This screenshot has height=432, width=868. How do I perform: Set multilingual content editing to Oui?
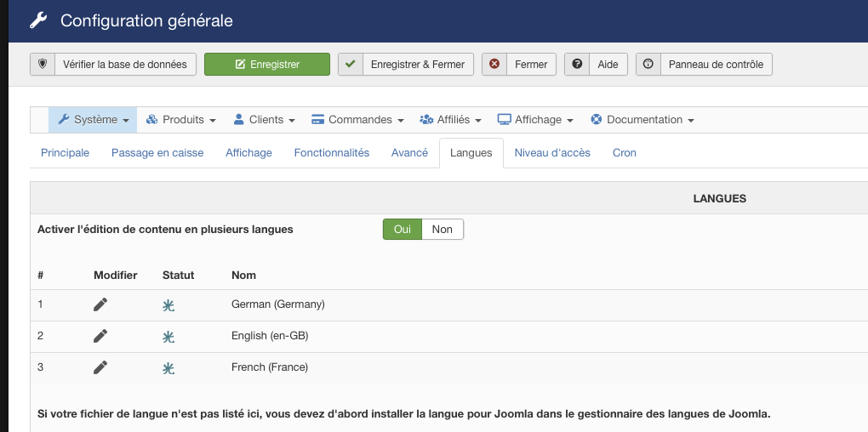point(403,230)
